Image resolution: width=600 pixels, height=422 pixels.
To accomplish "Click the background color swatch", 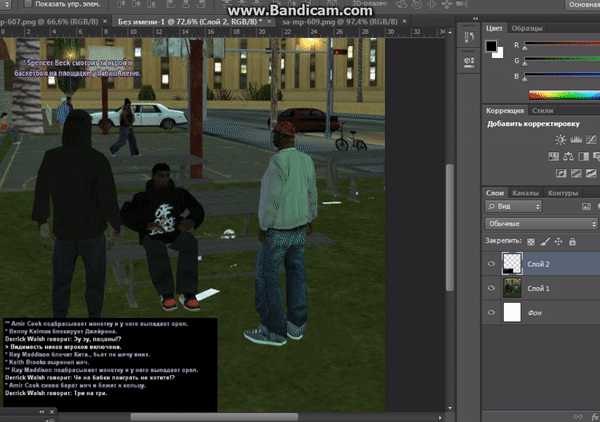I will [499, 54].
